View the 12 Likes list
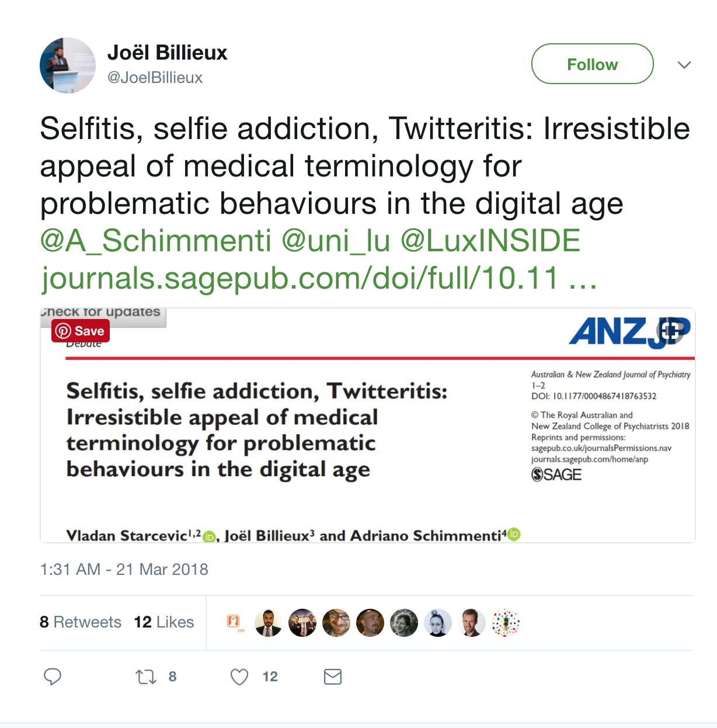 click(164, 622)
